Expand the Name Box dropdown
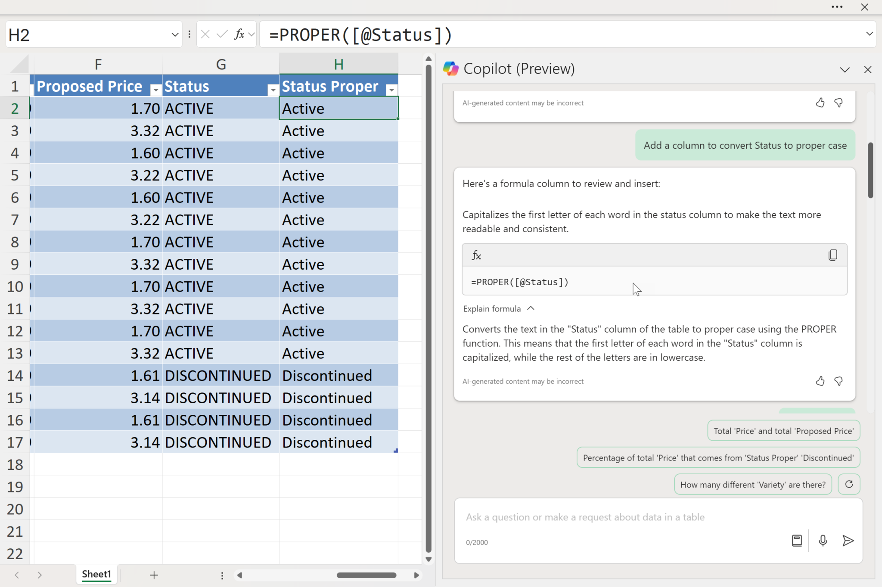 [x=175, y=34]
